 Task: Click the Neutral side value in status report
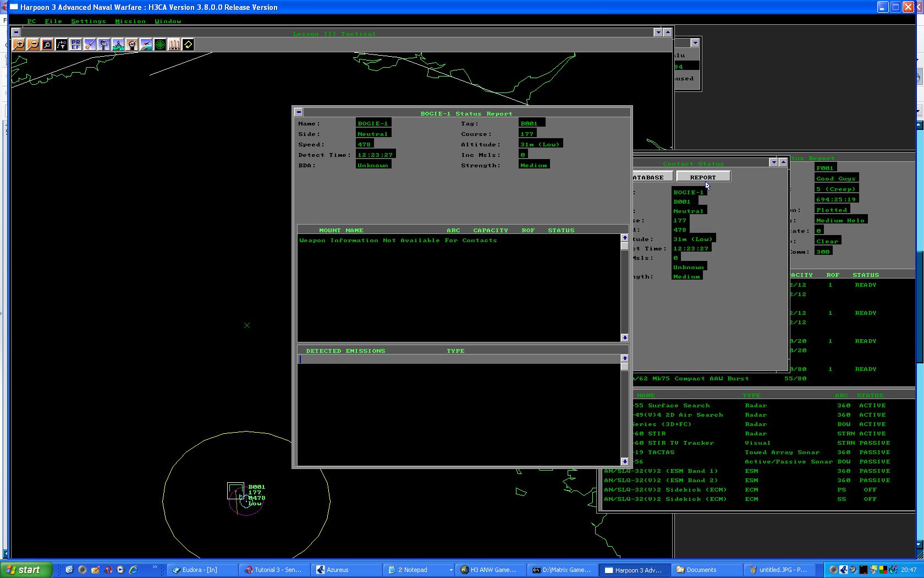[373, 134]
